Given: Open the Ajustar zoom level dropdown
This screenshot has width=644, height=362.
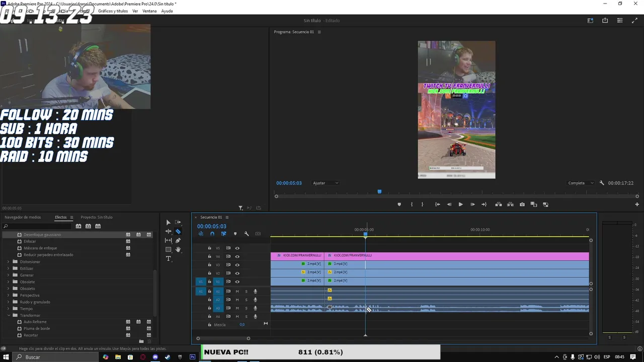Looking at the screenshot, I should (325, 183).
